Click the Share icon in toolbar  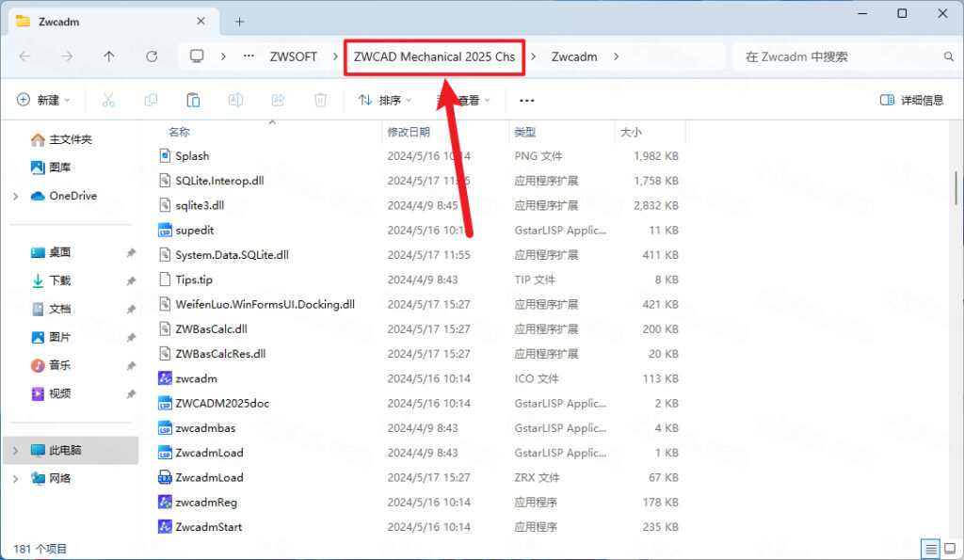pos(278,100)
